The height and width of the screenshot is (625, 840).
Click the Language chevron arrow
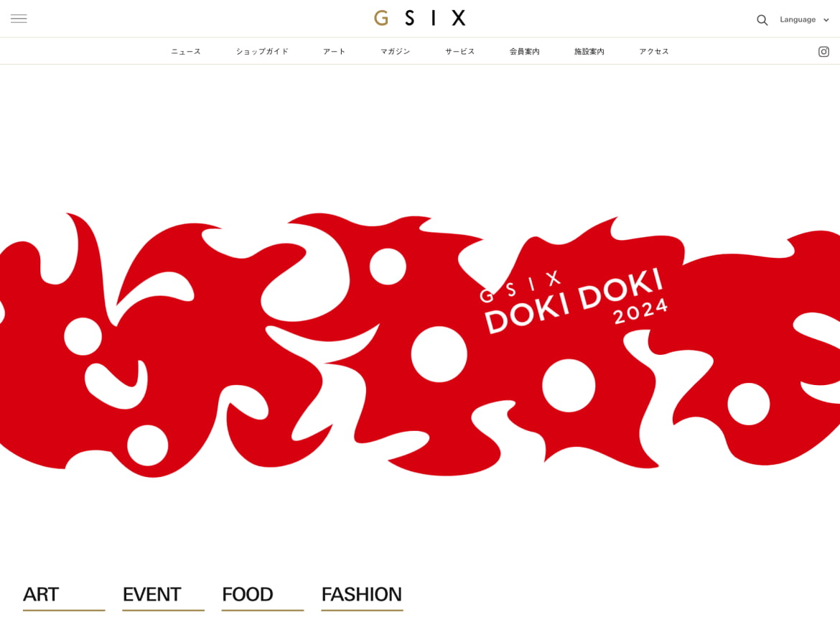(x=826, y=20)
